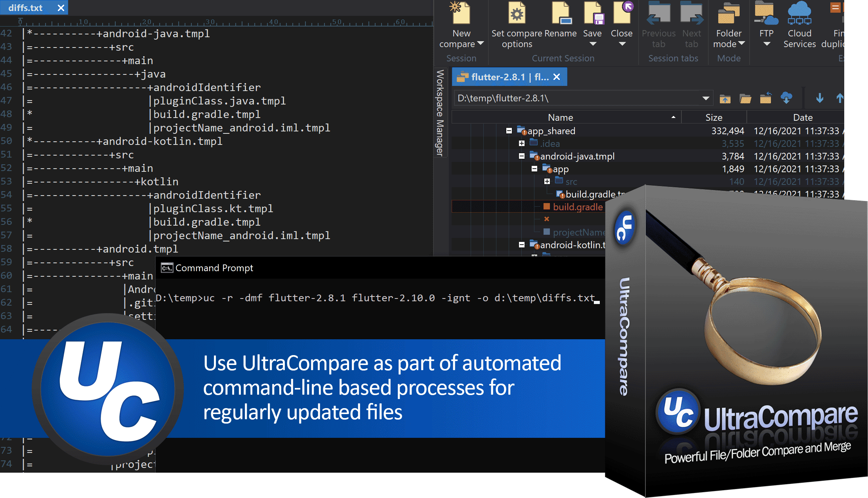Click the Save session icon
868x498 pixels.
tap(593, 14)
